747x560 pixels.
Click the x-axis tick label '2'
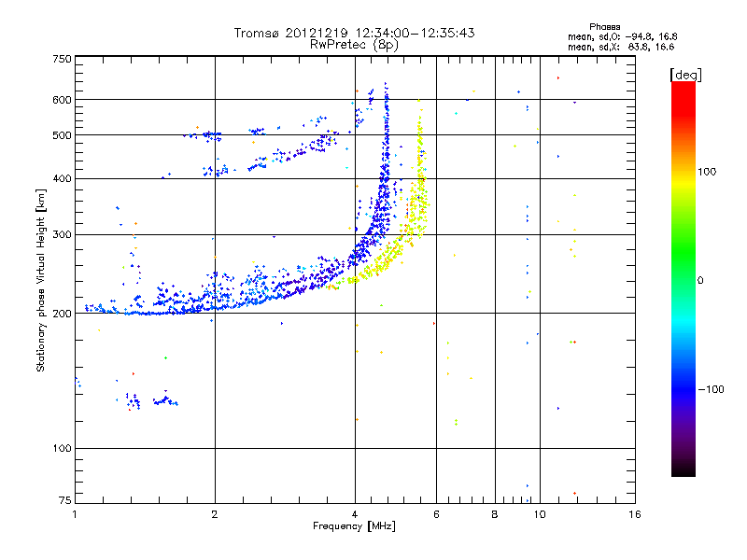(x=215, y=514)
